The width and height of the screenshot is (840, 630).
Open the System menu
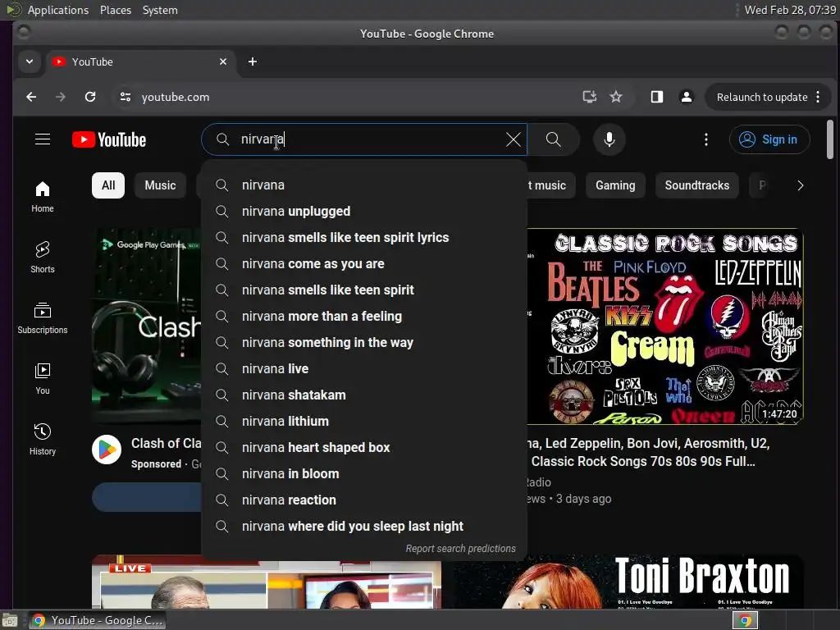[160, 10]
